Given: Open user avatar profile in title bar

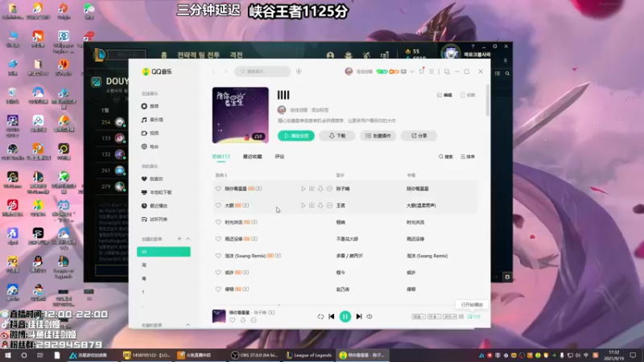Looking at the screenshot, I should click(x=349, y=72).
